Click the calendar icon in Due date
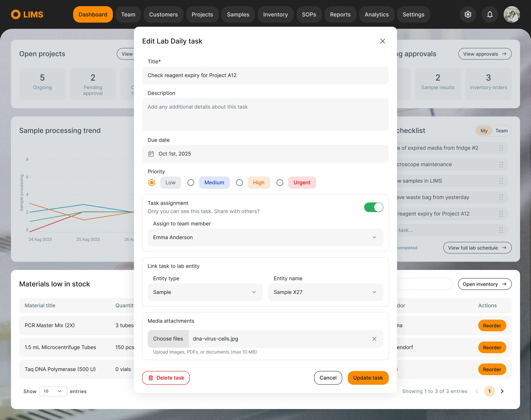This screenshot has height=420, width=531. coord(151,154)
